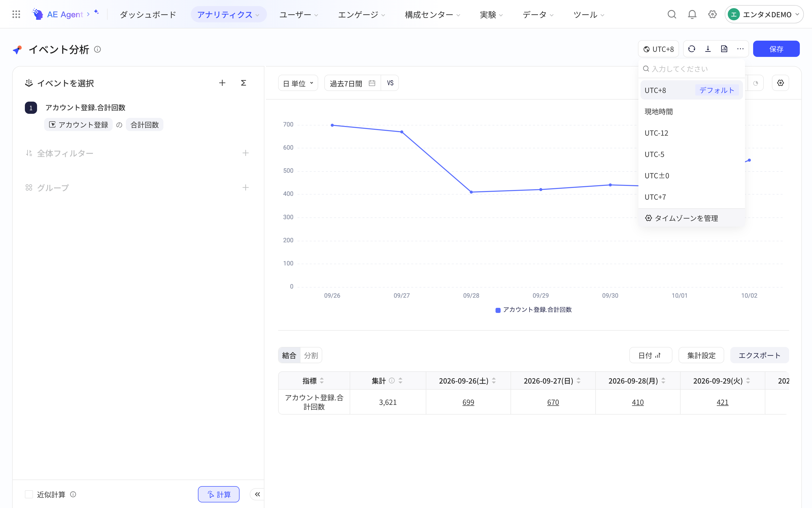This screenshot has height=508, width=812.
Task: Open the UTC+8 timezone dropdown
Action: (658, 49)
